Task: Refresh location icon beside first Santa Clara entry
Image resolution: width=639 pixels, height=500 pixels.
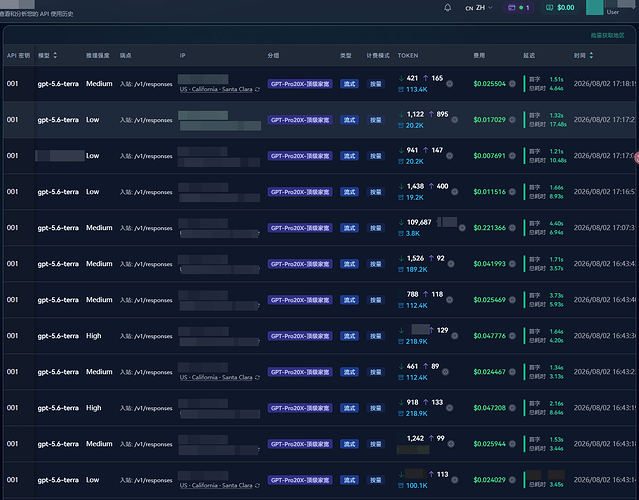Action: pyautogui.click(x=257, y=89)
